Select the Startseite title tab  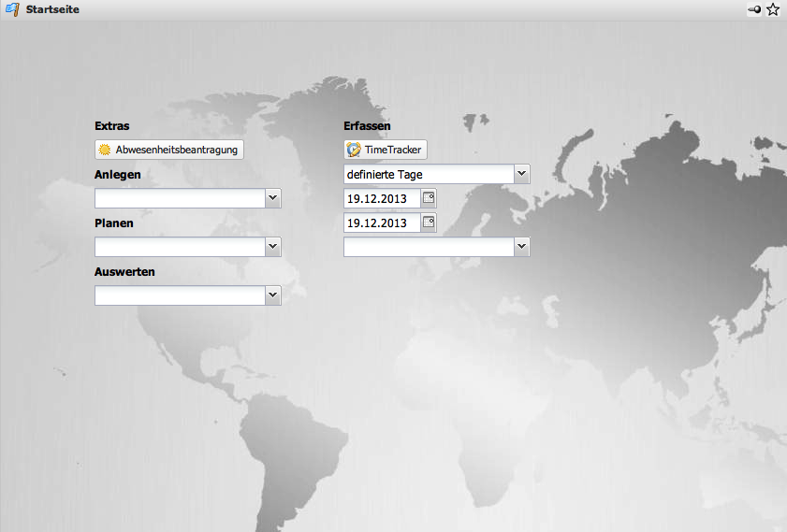[x=52, y=9]
